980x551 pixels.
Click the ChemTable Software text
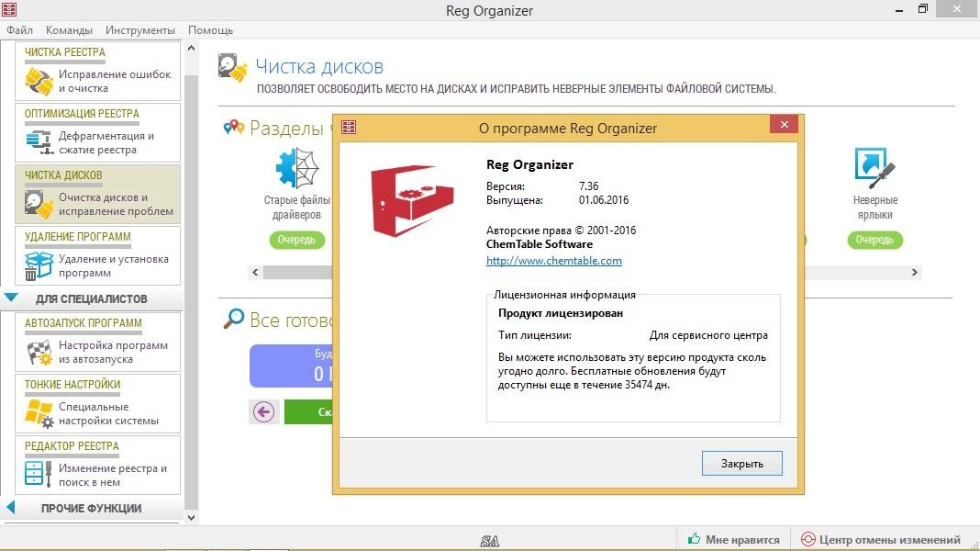click(x=540, y=244)
